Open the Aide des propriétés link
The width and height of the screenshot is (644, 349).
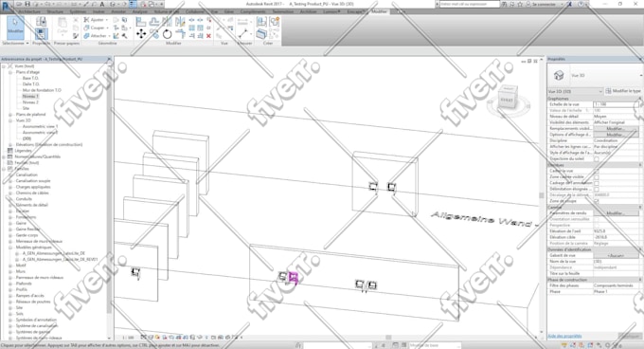(564, 336)
